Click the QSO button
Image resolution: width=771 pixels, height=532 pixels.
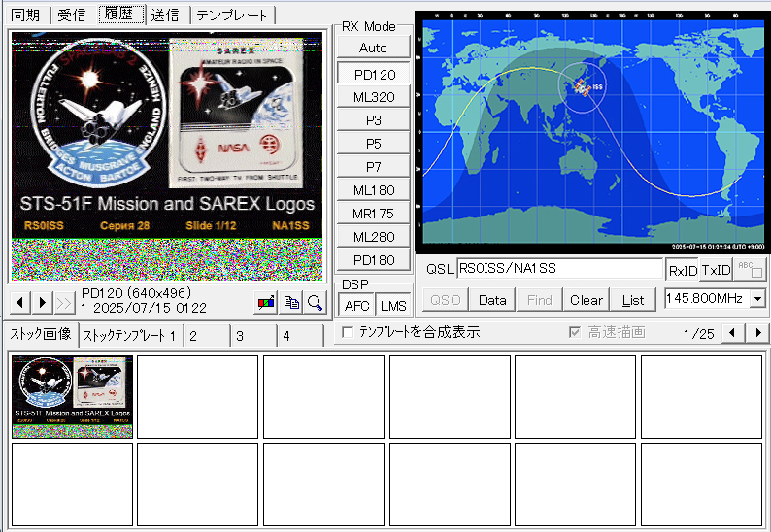(x=445, y=299)
